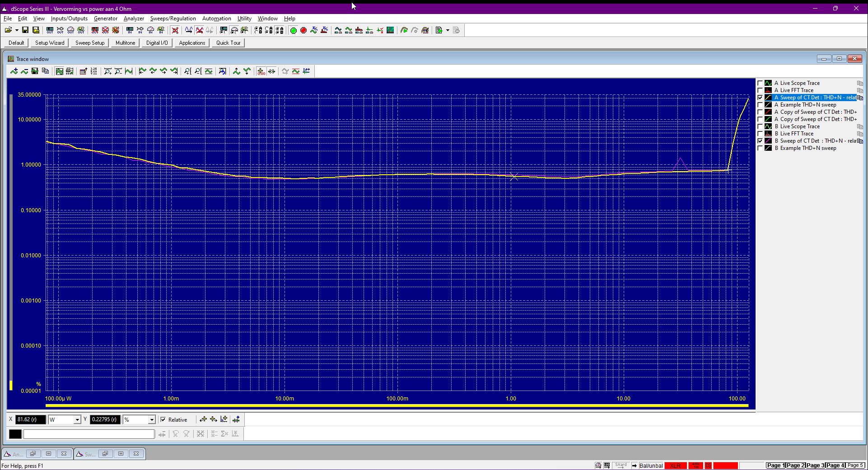Open the first 1.00 IN analyzer settings icon
Viewport: 868px width, 470px height.
[130, 30]
